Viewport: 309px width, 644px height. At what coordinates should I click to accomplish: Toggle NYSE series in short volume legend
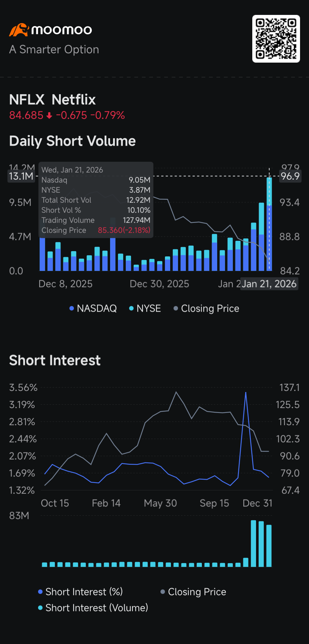pos(145,309)
